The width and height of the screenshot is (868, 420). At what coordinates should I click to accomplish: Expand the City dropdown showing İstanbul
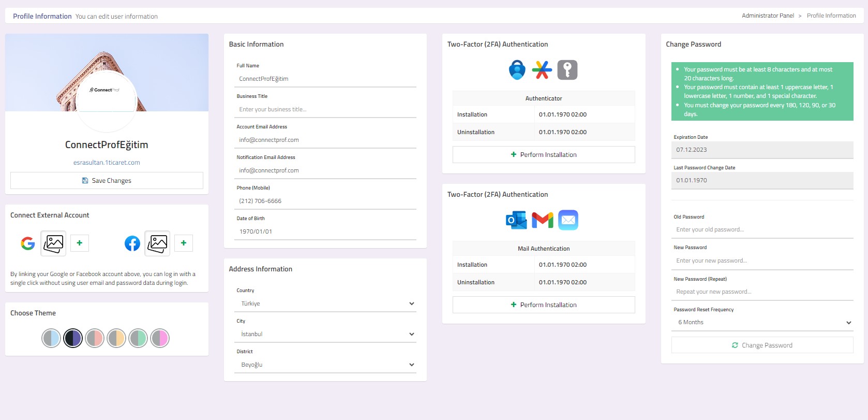(x=325, y=335)
